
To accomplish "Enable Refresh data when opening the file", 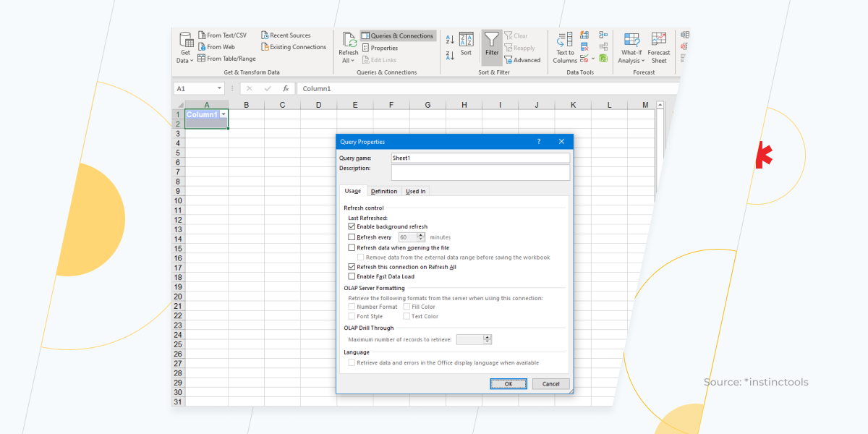I will [352, 247].
